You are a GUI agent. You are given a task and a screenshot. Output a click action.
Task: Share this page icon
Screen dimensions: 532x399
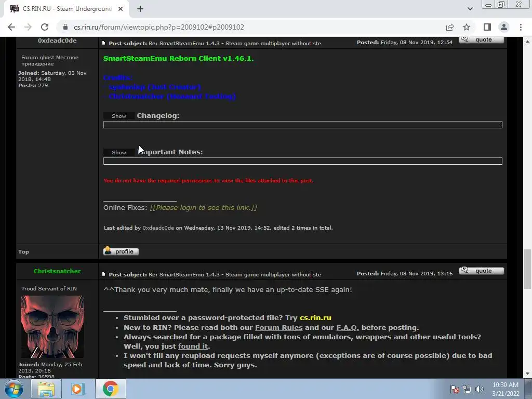tap(450, 27)
